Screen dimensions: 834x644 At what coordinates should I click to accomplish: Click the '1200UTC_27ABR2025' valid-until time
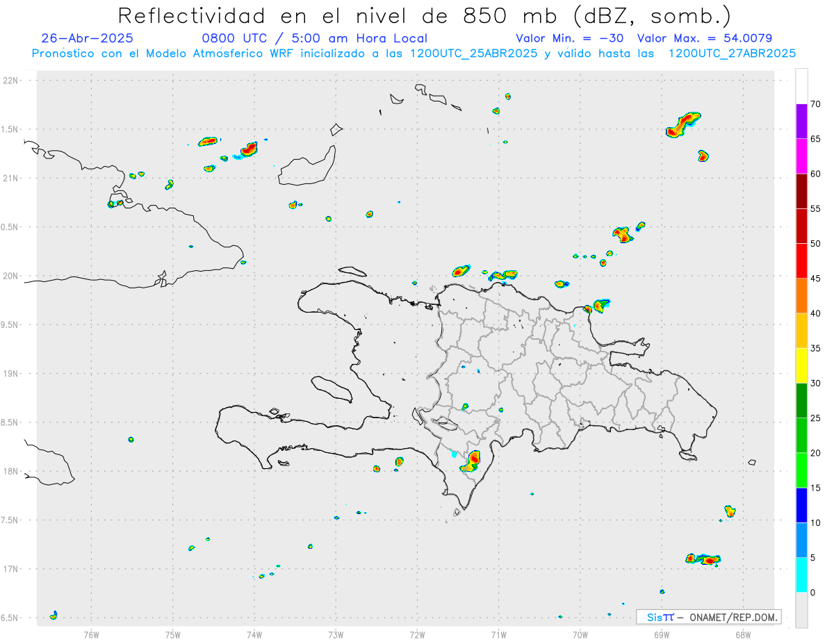pyautogui.click(x=732, y=53)
